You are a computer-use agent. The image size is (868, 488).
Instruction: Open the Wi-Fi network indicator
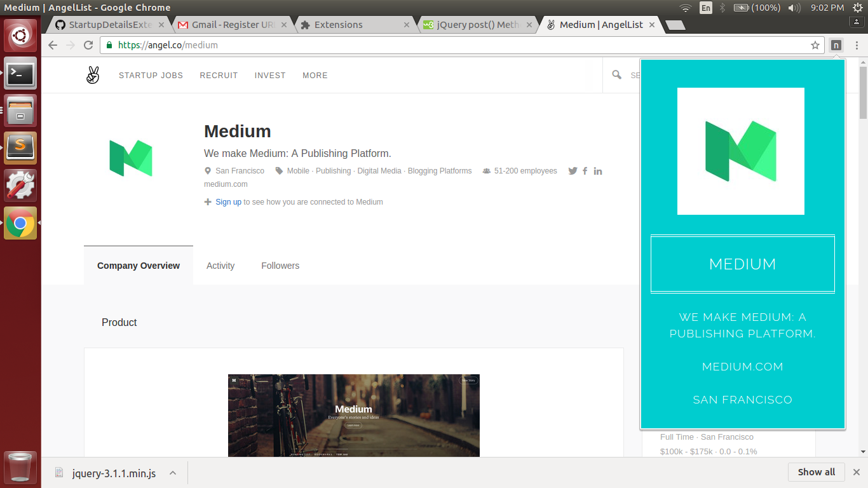(685, 8)
